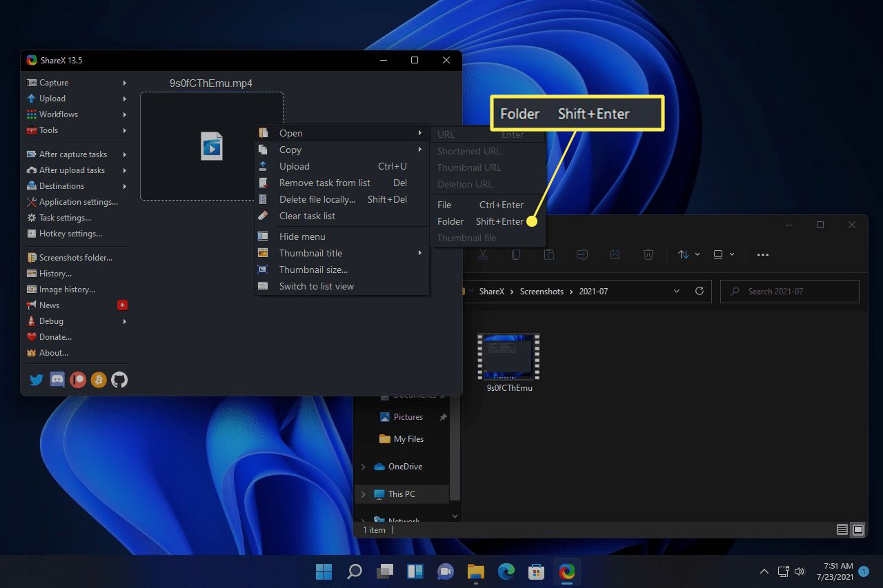Click the Bitcoin donation icon

pyautogui.click(x=99, y=380)
